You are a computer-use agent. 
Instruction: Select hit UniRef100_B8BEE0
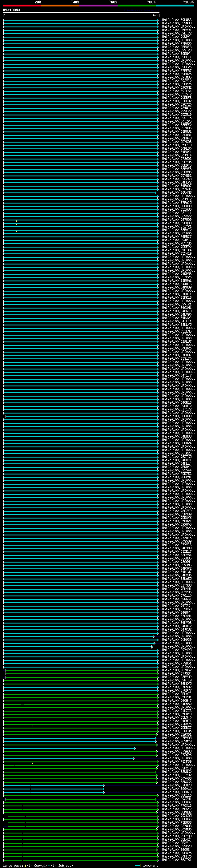(176, 125)
